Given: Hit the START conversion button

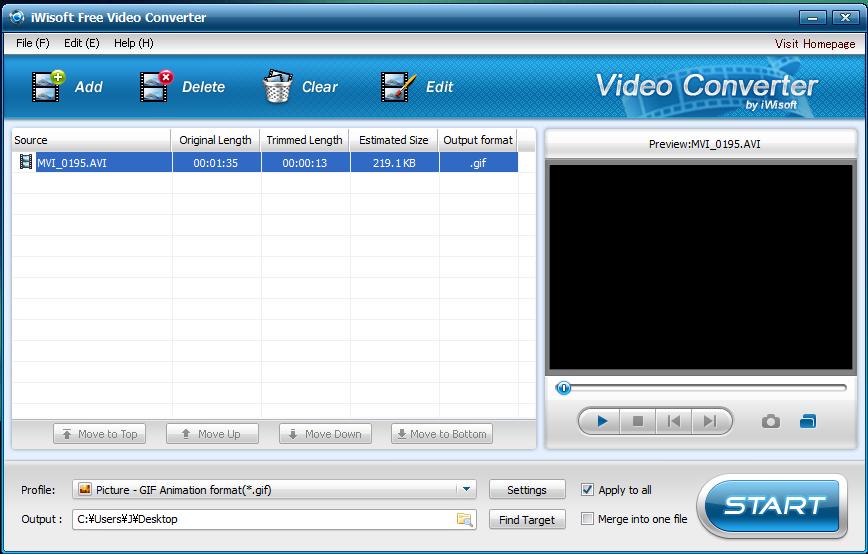Looking at the screenshot, I should (774, 505).
